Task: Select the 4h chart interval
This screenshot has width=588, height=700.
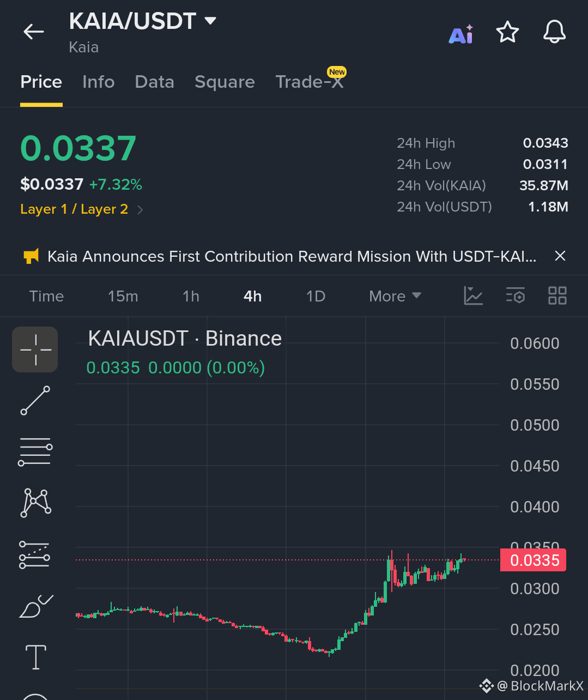Action: [253, 296]
